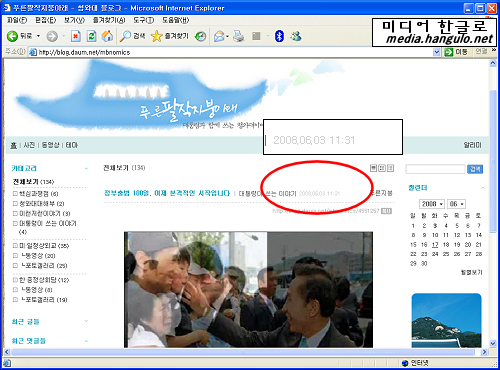The height and width of the screenshot is (370, 500).
Task: Open the 즐겨찾기(A) menu in menu bar
Action: pos(109,20)
